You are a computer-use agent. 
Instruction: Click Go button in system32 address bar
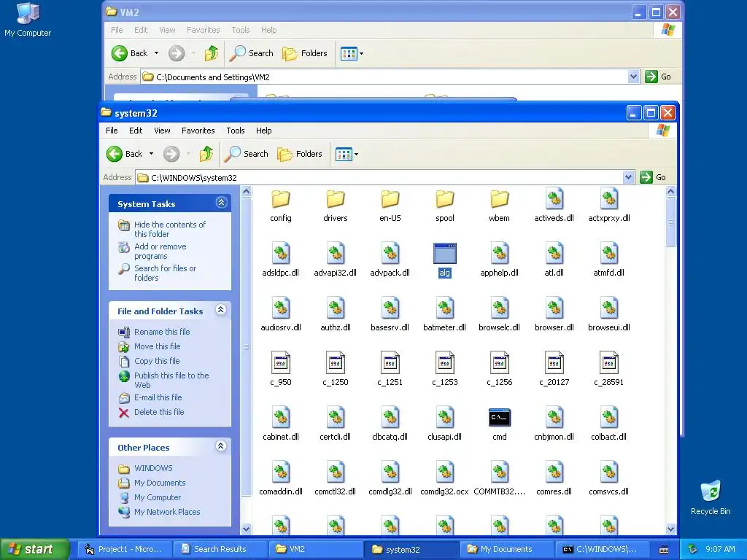pos(654,177)
